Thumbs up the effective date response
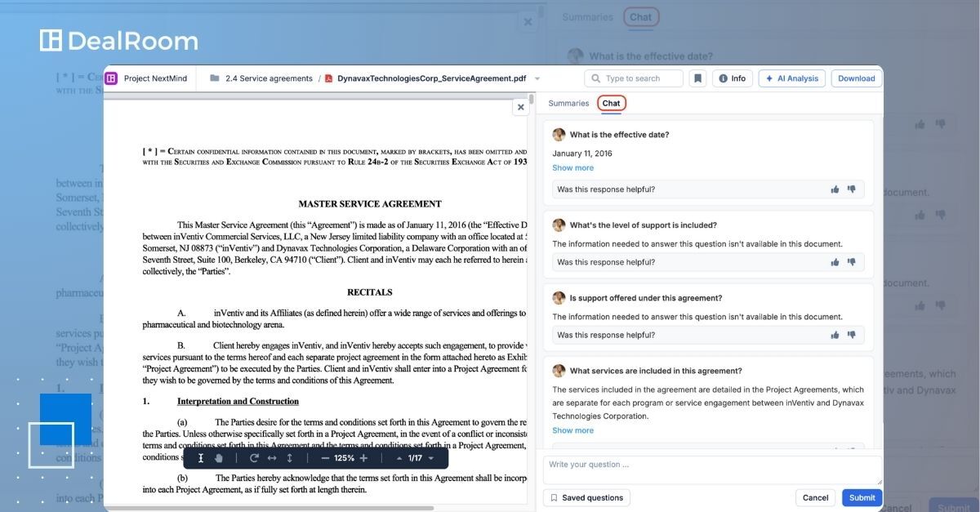Image resolution: width=980 pixels, height=512 pixels. 835,189
